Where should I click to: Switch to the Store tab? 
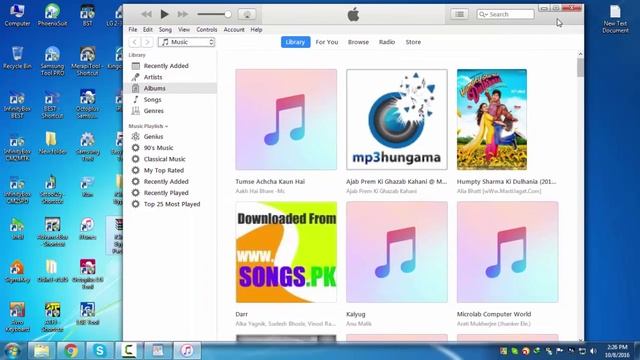pos(413,42)
